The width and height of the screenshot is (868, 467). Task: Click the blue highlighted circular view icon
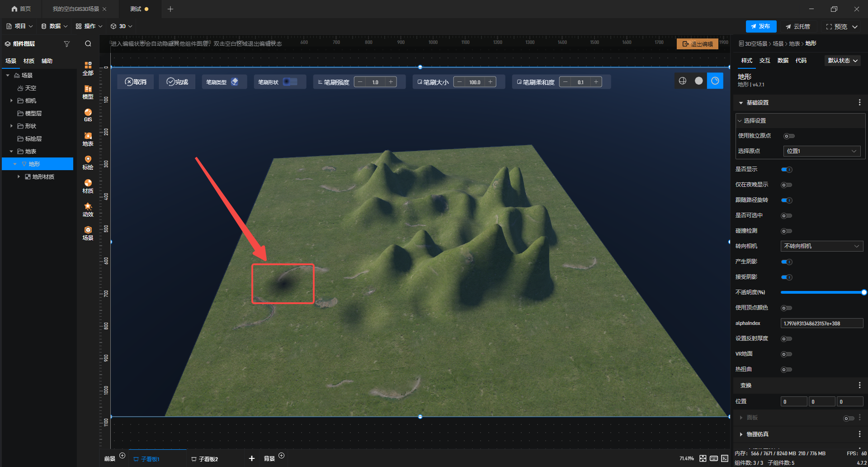pyautogui.click(x=715, y=81)
